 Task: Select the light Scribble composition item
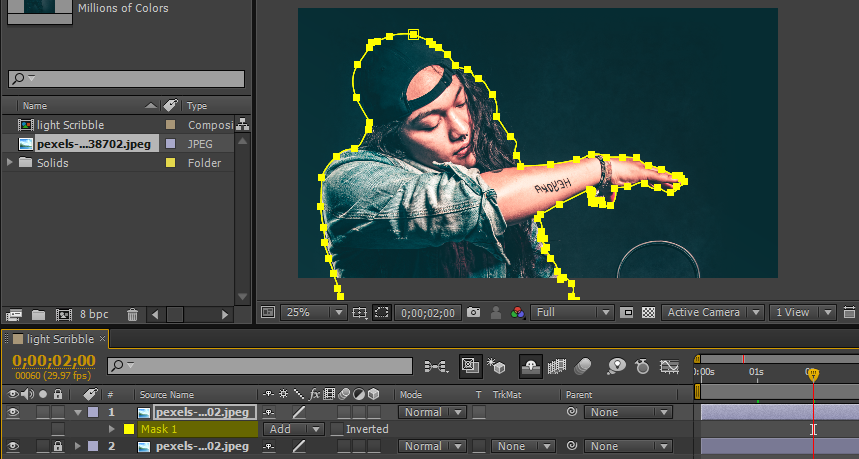tap(70, 125)
